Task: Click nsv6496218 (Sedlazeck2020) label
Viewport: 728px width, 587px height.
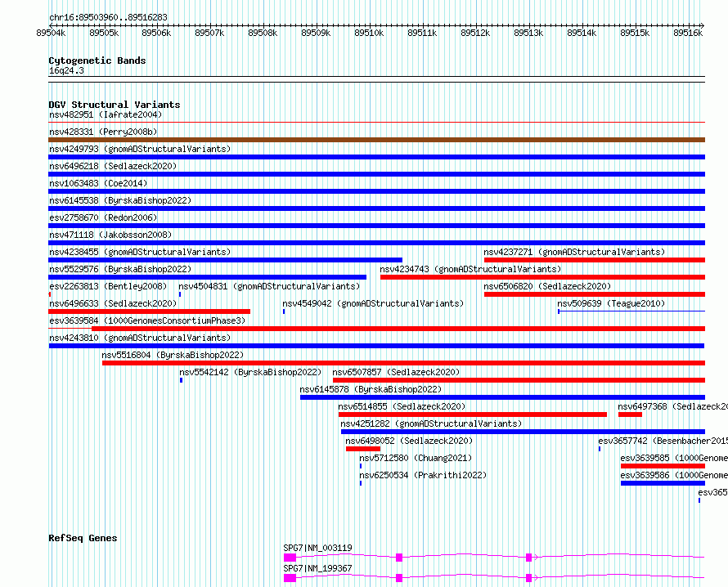Action: [113, 166]
